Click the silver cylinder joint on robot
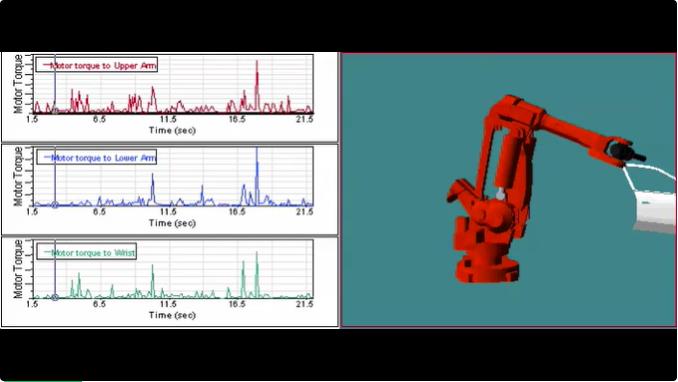This screenshot has height=382, width=678. point(500,194)
